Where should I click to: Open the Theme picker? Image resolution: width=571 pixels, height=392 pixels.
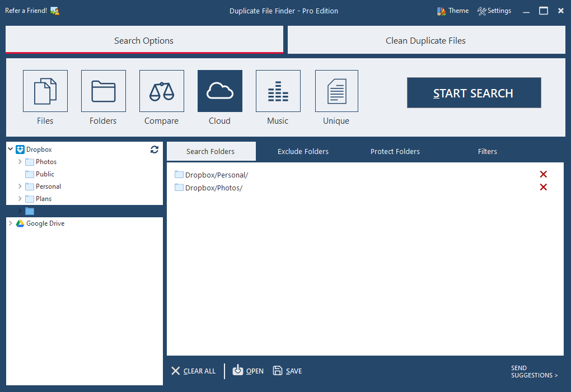453,11
